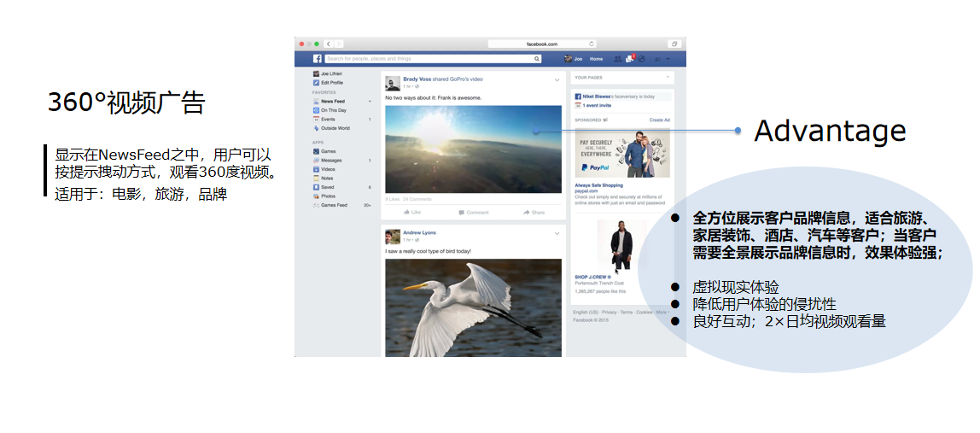Open the messages icon with red badge

[629, 59]
